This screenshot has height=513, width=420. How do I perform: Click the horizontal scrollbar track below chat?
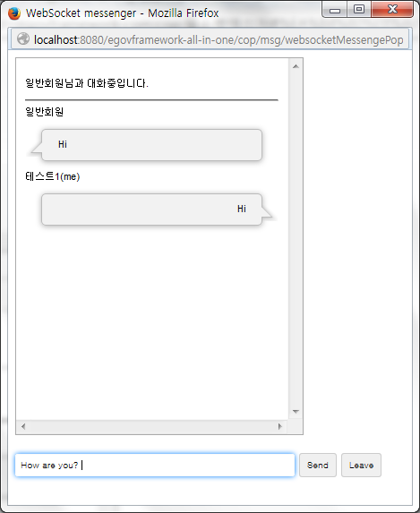[x=151, y=426]
